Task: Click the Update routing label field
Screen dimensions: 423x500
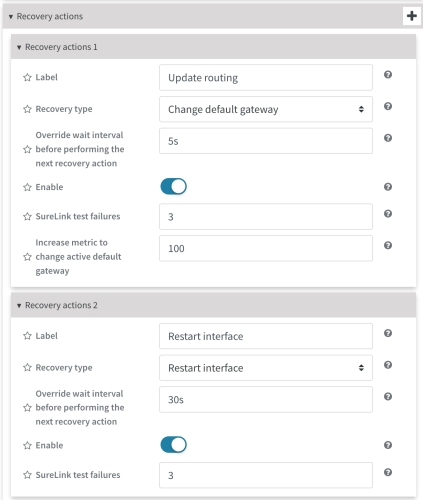Action: [x=266, y=78]
